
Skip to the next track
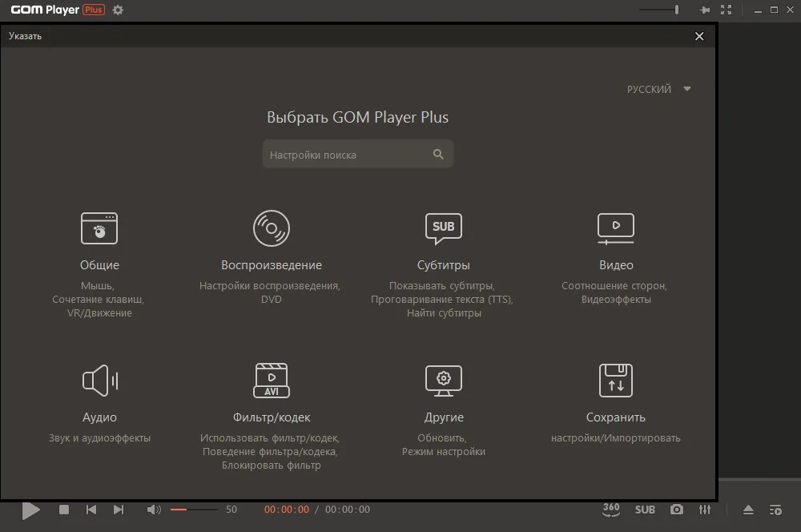[x=118, y=510]
